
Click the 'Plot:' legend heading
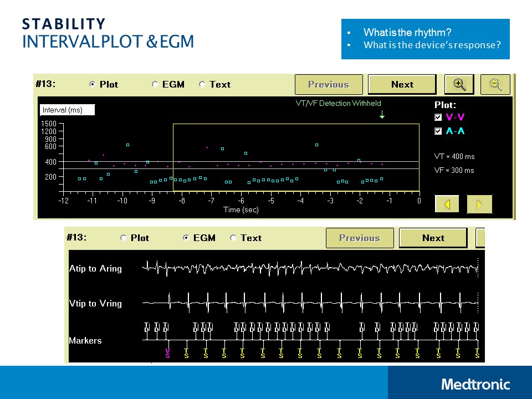point(445,105)
